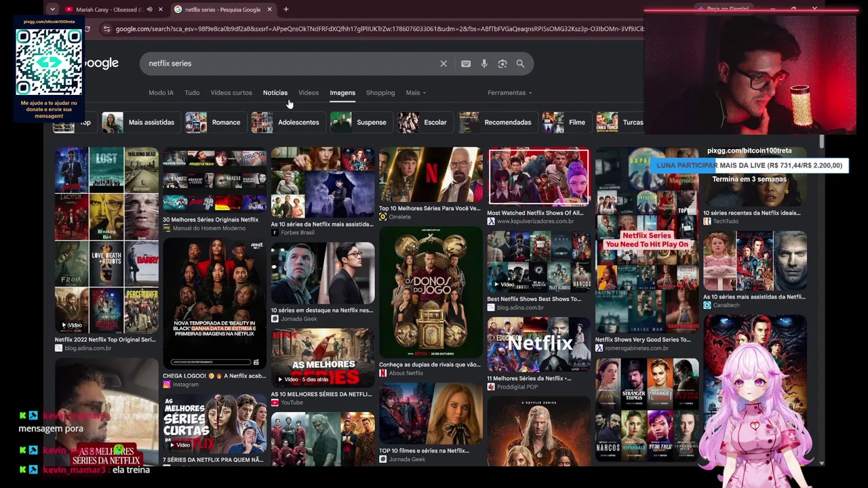Click the About Netflix source favicon

pyautogui.click(x=383, y=373)
